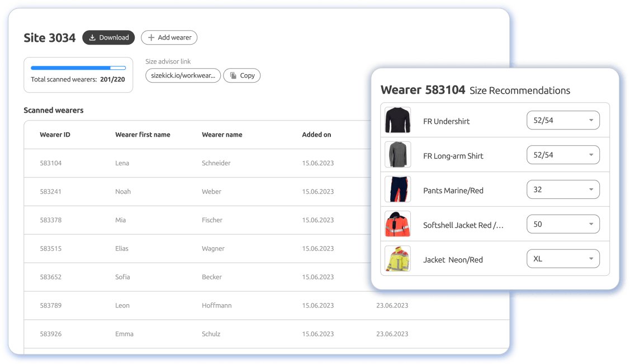Click the FR Long-arm Shirt thumbnail
The height and width of the screenshot is (364, 630).
point(398,155)
